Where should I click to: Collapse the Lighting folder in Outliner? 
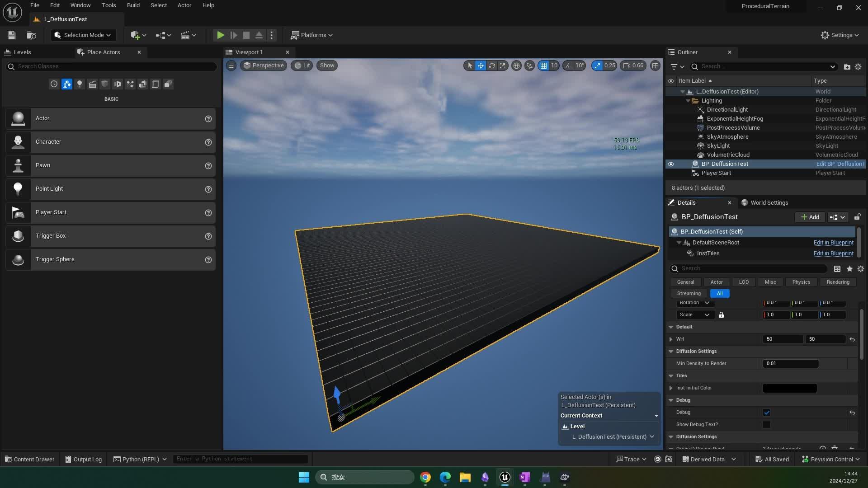688,101
